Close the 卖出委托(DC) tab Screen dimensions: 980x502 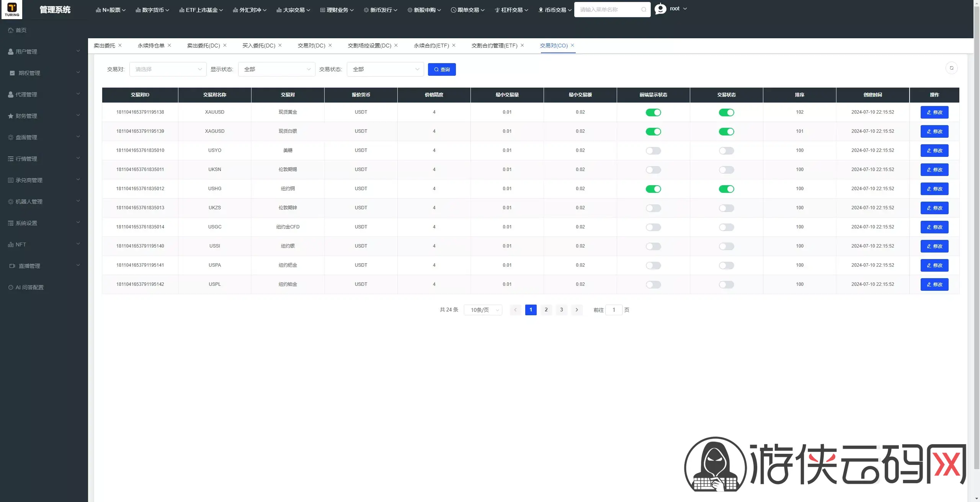[x=225, y=45]
